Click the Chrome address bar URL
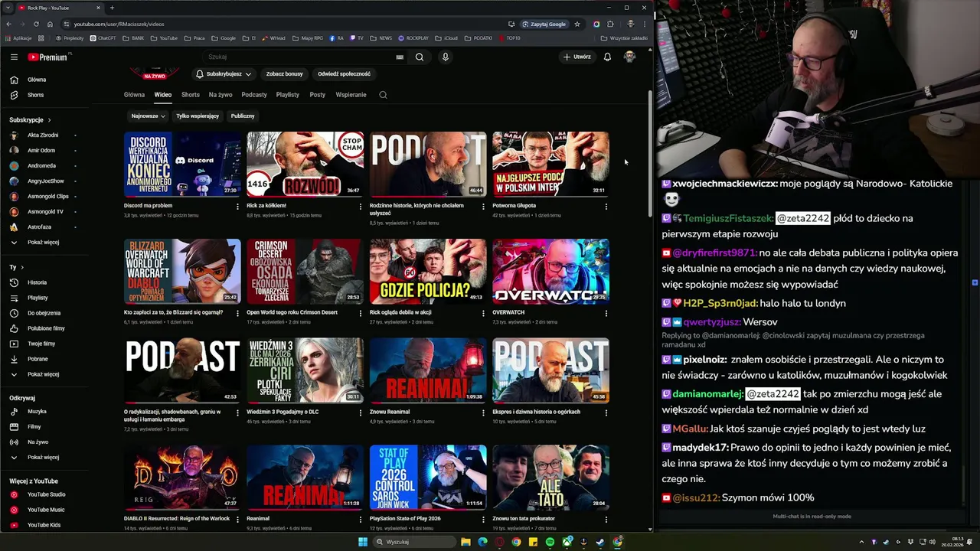980x551 pixels. click(119, 24)
